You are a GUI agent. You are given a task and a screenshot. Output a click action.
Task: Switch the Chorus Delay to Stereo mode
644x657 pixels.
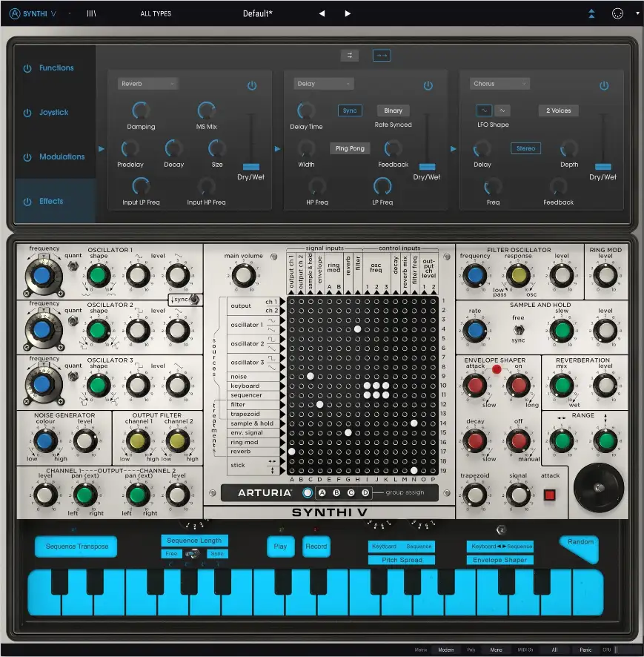click(525, 148)
